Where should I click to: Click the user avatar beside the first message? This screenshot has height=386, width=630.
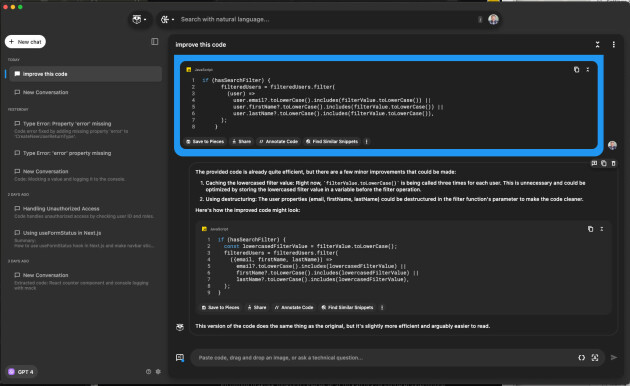pyautogui.click(x=612, y=145)
